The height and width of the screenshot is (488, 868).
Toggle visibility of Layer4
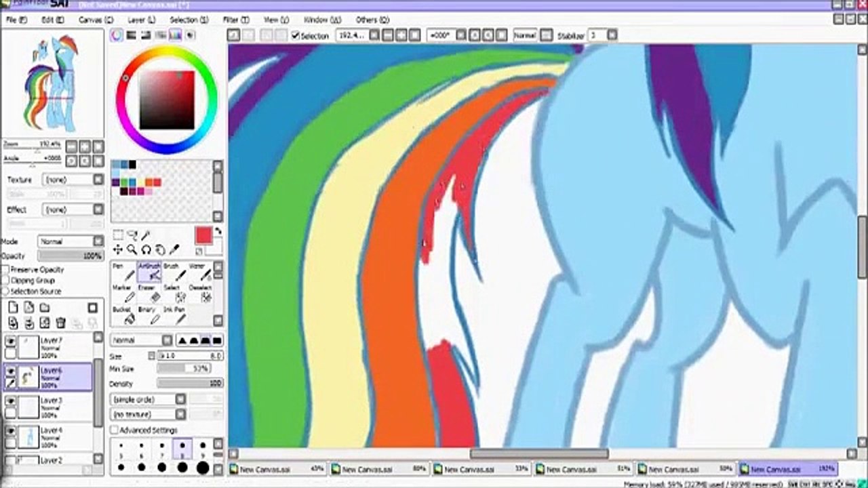pos(11,430)
